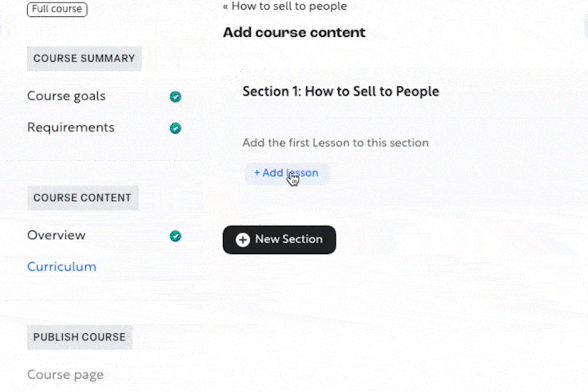Click the COURSE SUMMARY group header

[84, 59]
